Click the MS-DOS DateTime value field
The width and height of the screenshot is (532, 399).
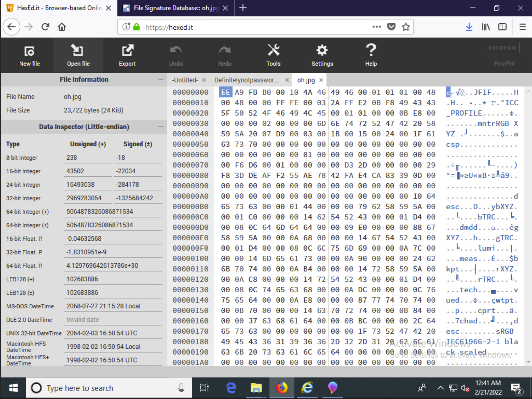(113, 306)
